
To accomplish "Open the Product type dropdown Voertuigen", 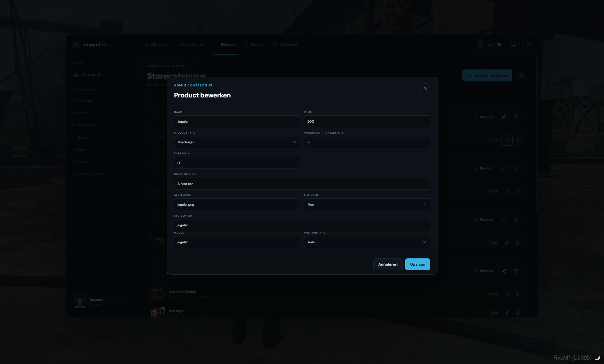I will tap(237, 142).
